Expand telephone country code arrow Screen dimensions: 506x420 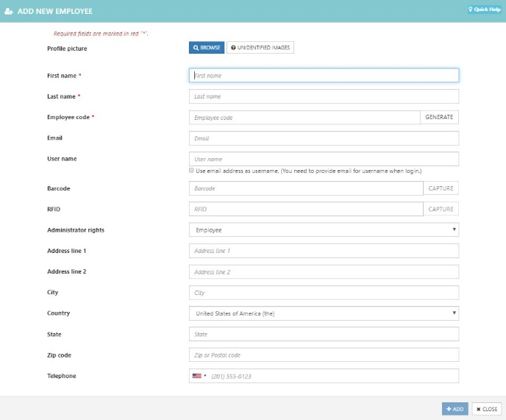tap(205, 375)
